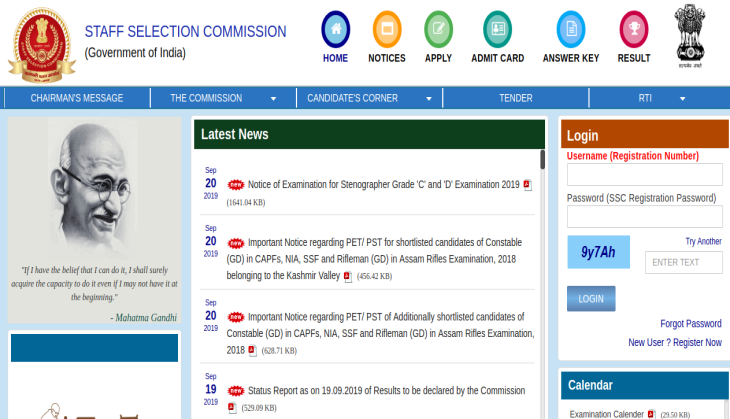This screenshot has width=730, height=419.
Task: Click the LOGIN button
Action: [591, 299]
